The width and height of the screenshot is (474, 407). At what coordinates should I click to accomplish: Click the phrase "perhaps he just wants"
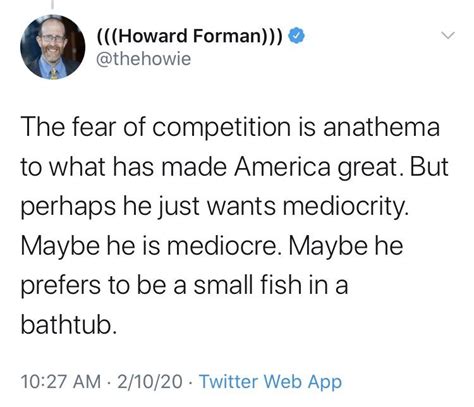[x=148, y=207]
